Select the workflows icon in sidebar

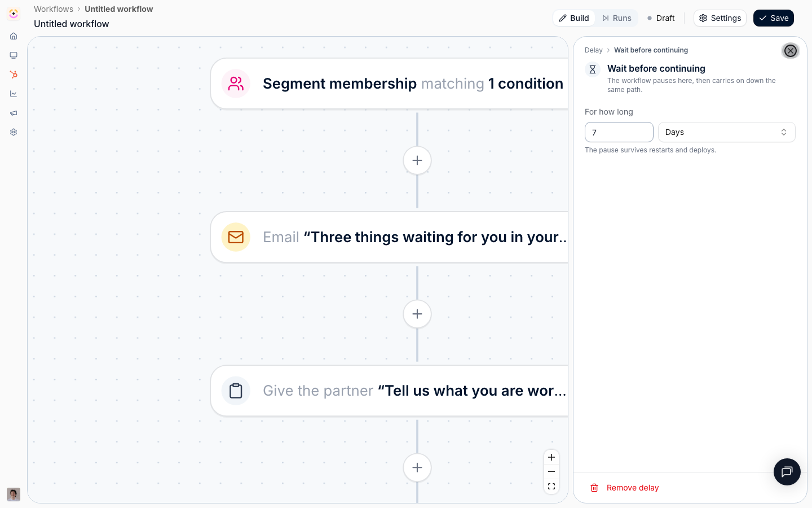tap(14, 75)
